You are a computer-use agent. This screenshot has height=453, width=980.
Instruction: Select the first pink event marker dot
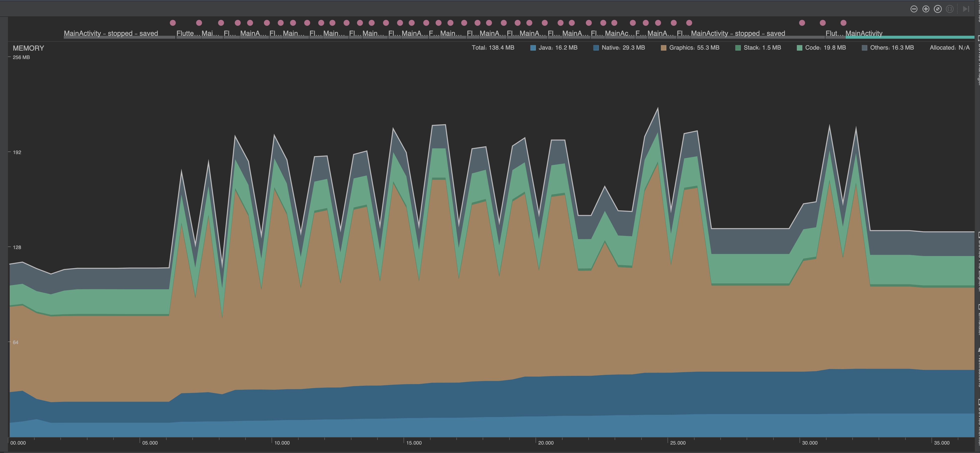172,23
